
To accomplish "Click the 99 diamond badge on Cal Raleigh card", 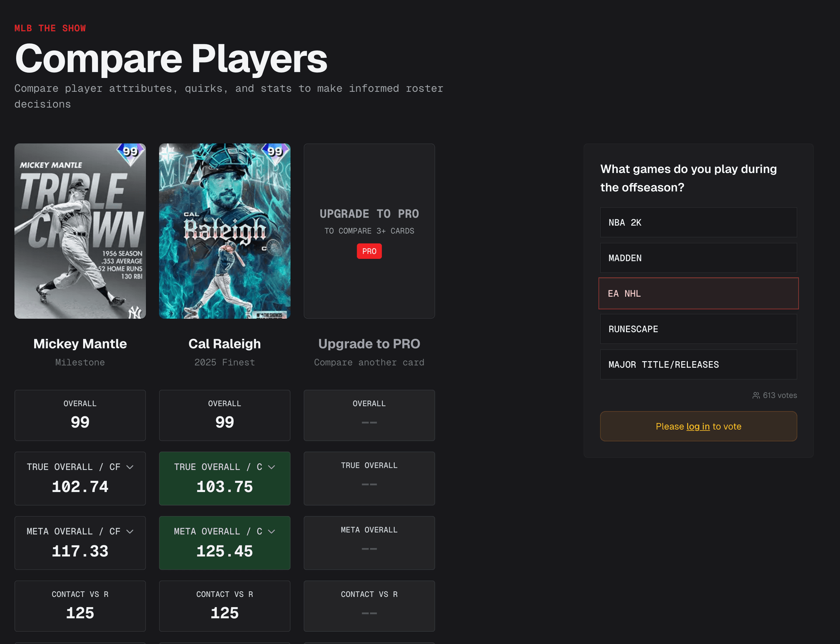I will click(276, 151).
